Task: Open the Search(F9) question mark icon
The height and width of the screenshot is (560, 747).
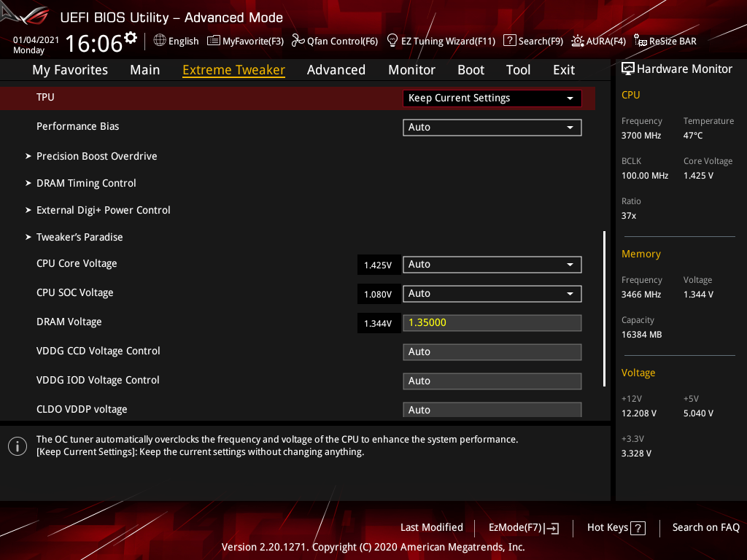Action: pos(509,41)
